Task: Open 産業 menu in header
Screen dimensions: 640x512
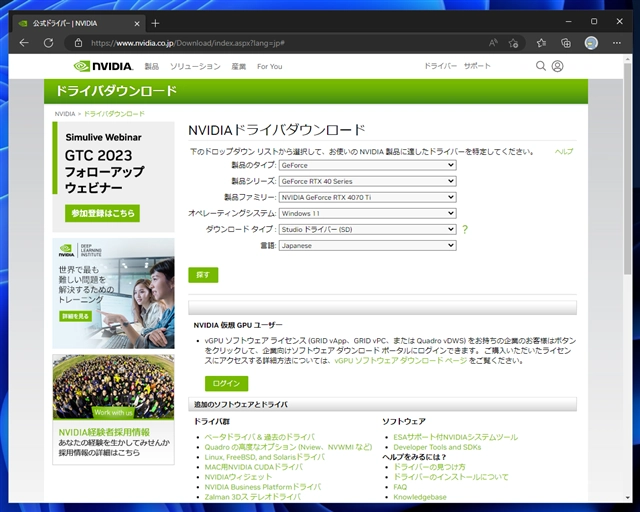Action: 238,66
